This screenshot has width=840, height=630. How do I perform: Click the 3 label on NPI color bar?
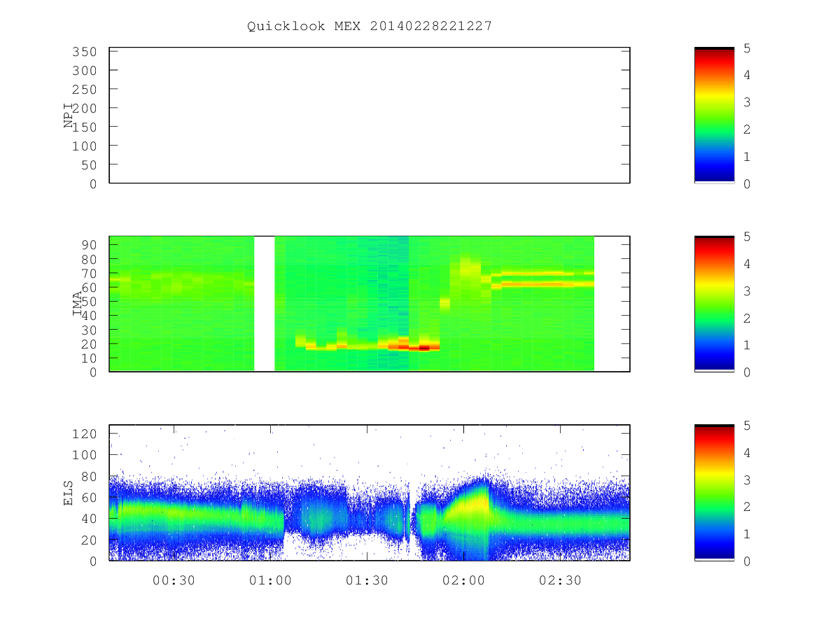(x=748, y=102)
